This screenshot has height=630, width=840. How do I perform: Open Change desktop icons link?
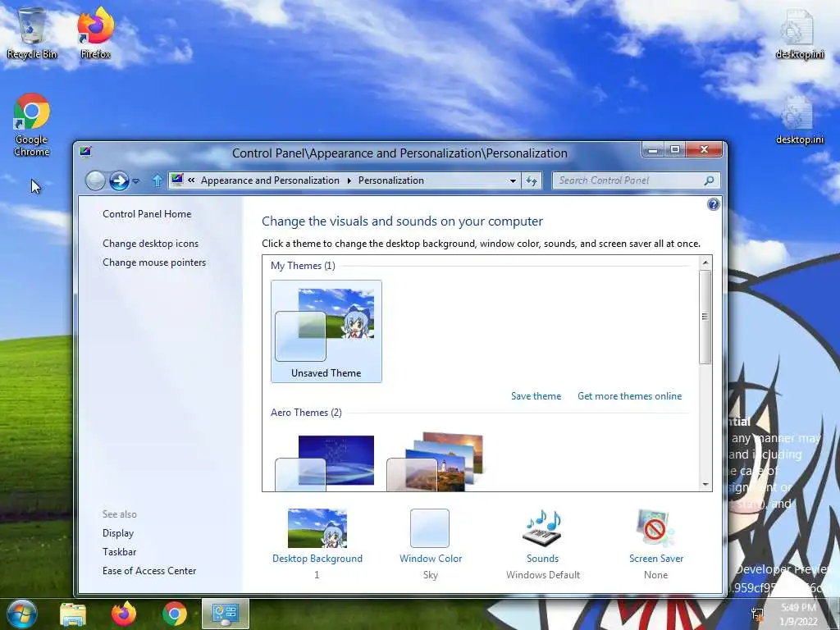pyautogui.click(x=151, y=243)
